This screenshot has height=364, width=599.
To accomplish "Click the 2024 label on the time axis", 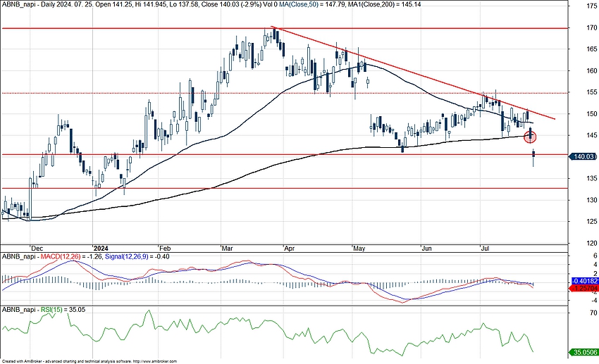I will pyautogui.click(x=101, y=249).
